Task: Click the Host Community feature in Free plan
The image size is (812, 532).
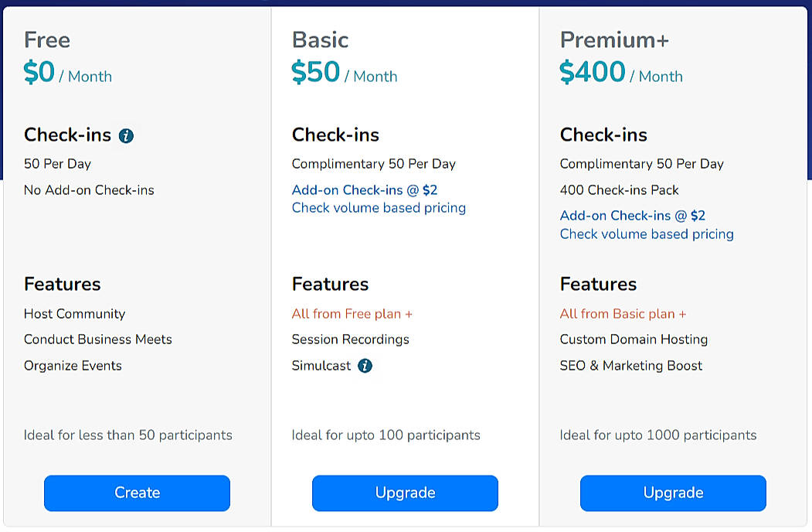Action: point(75,314)
